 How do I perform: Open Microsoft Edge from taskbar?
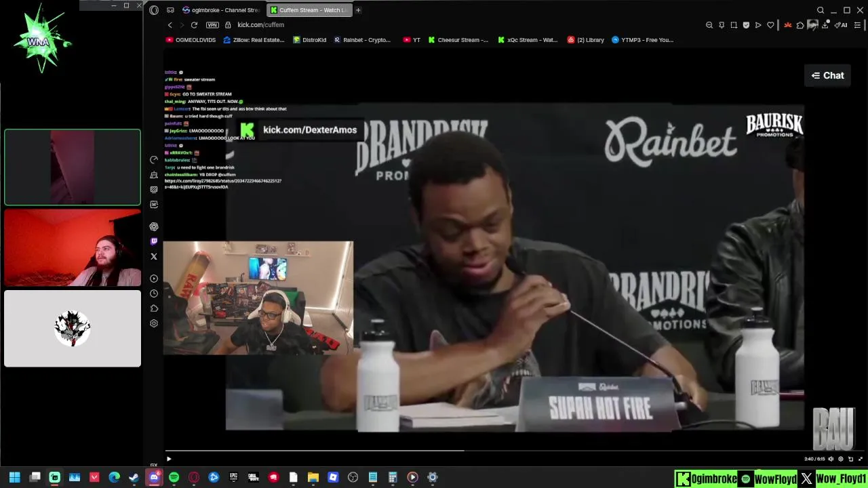(x=114, y=477)
